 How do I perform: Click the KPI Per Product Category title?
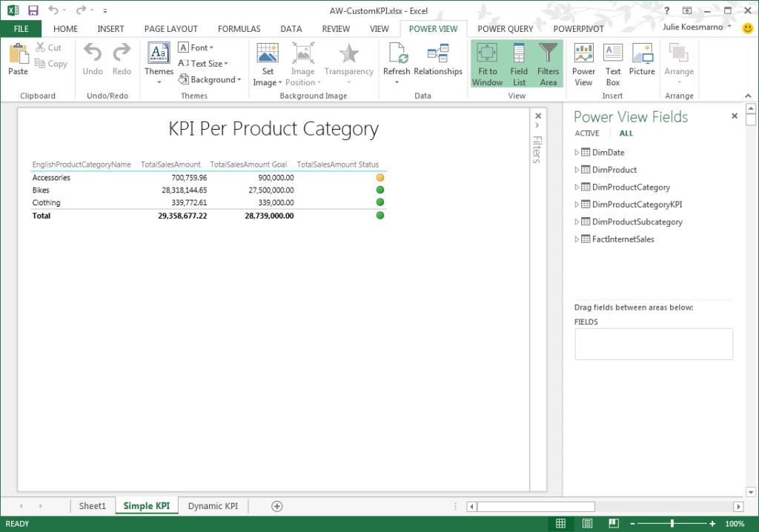(274, 129)
